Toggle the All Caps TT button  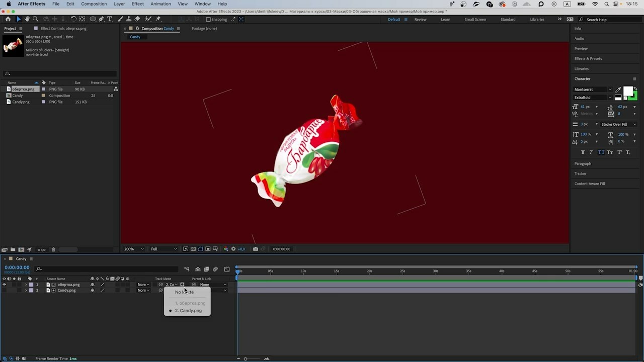click(601, 152)
